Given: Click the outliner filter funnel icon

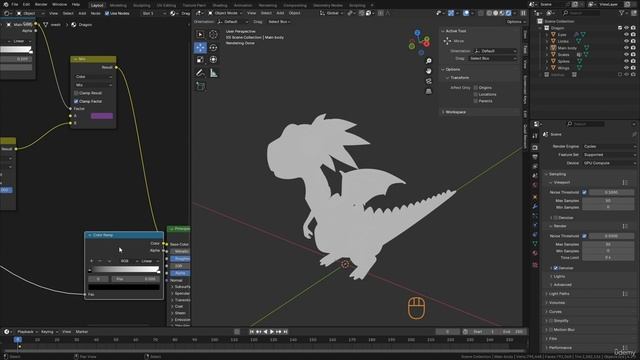Looking at the screenshot, I should tap(622, 13).
